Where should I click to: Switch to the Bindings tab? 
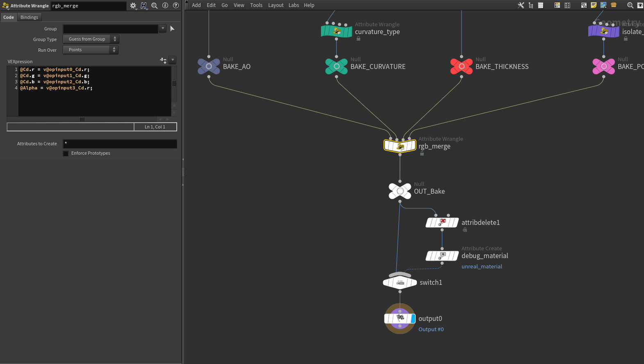(x=29, y=17)
